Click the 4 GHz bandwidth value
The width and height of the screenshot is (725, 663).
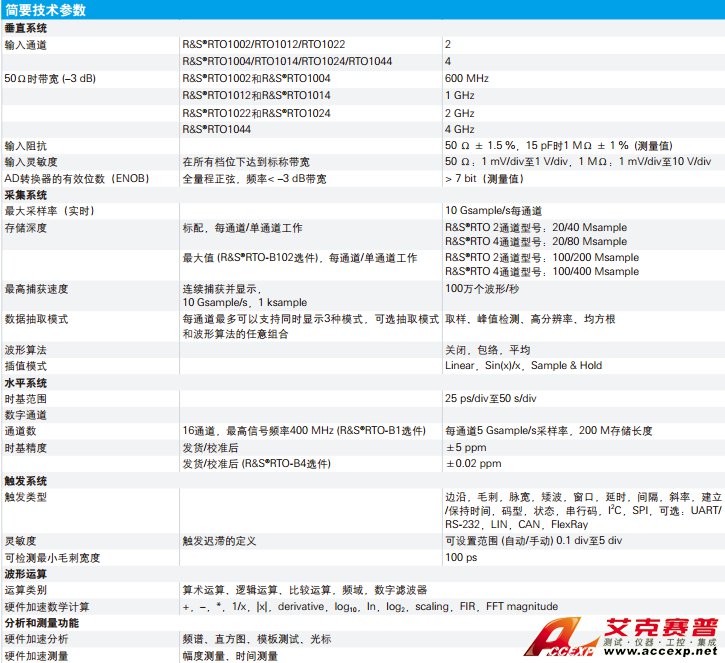click(459, 129)
